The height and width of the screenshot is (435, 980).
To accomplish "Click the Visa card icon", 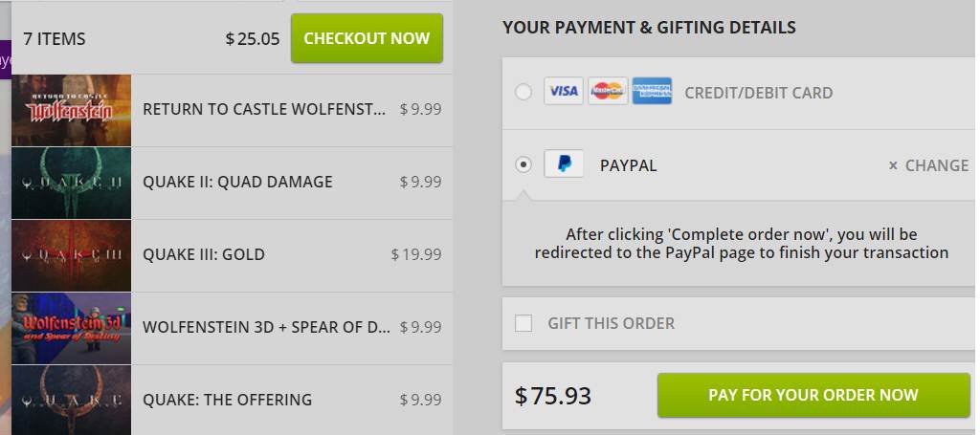I will [x=563, y=91].
